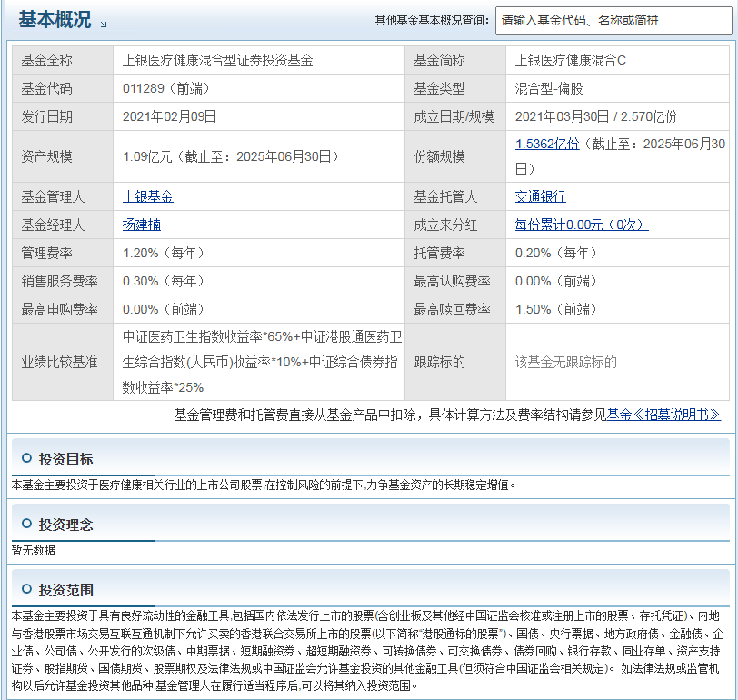
Task: Open the 每份累计0.00元（0次） dividend link
Action: pos(582,225)
